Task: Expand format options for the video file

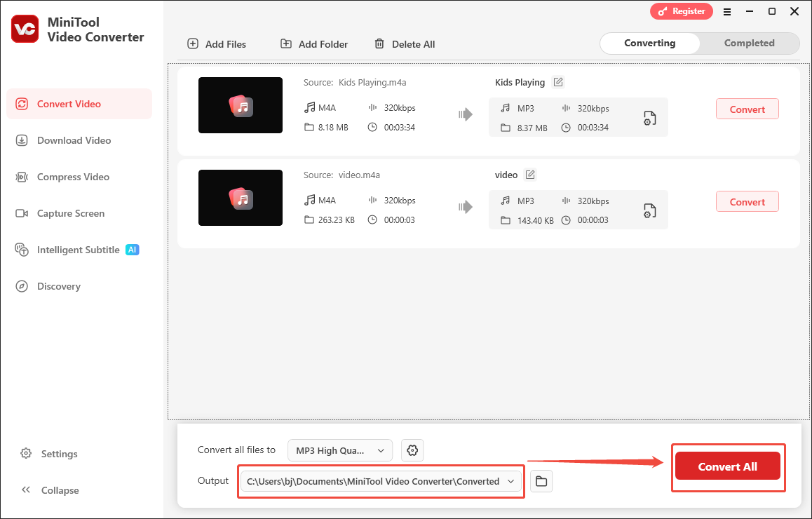Action: 649,210
